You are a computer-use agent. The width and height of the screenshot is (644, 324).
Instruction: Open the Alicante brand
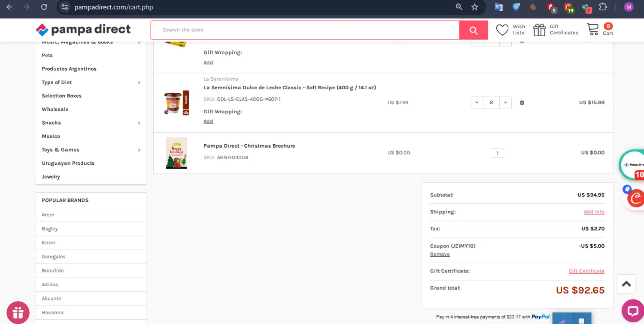coord(52,298)
